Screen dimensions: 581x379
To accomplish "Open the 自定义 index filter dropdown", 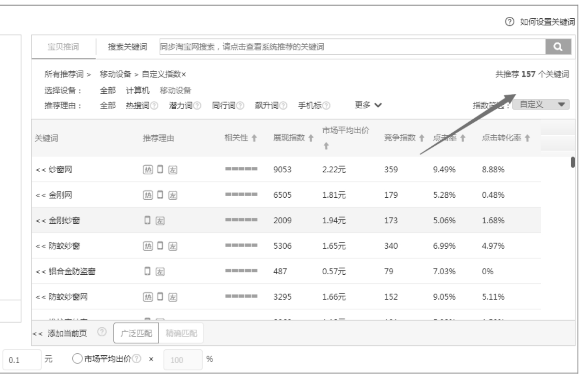I will coord(541,105).
